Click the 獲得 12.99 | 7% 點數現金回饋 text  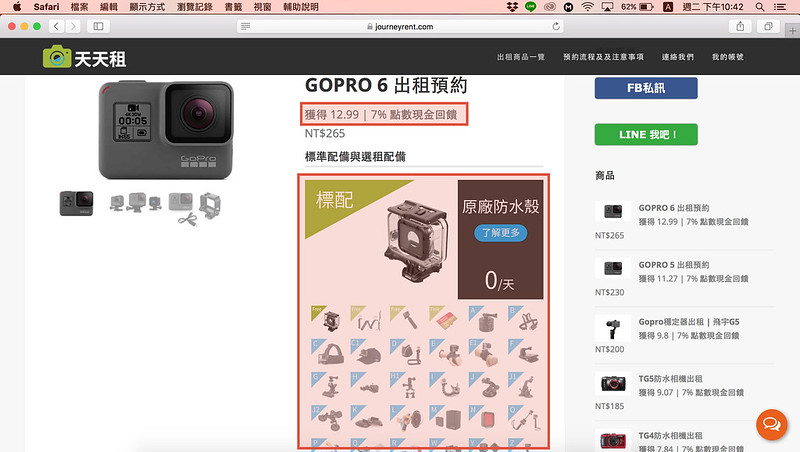pos(381,114)
